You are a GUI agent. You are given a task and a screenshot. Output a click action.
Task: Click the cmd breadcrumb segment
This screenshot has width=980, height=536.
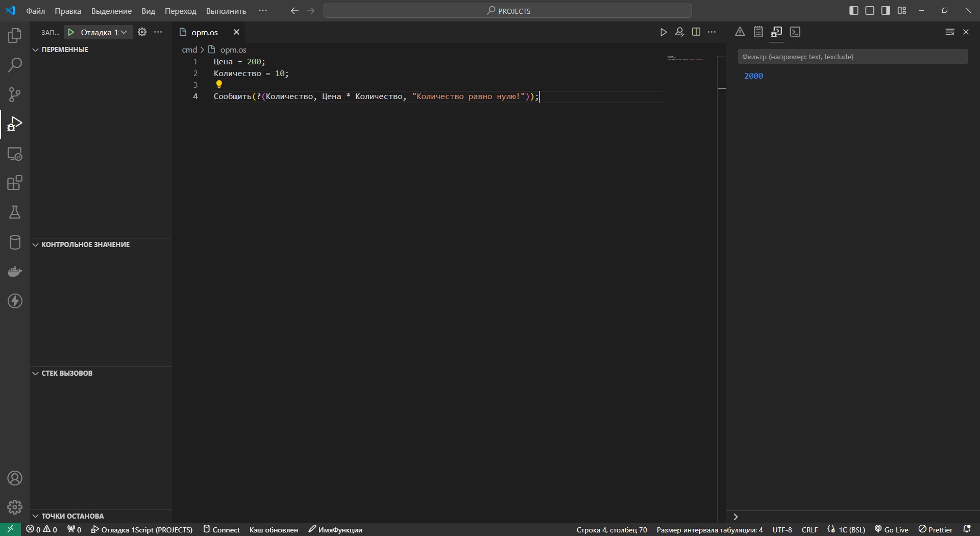coord(189,50)
